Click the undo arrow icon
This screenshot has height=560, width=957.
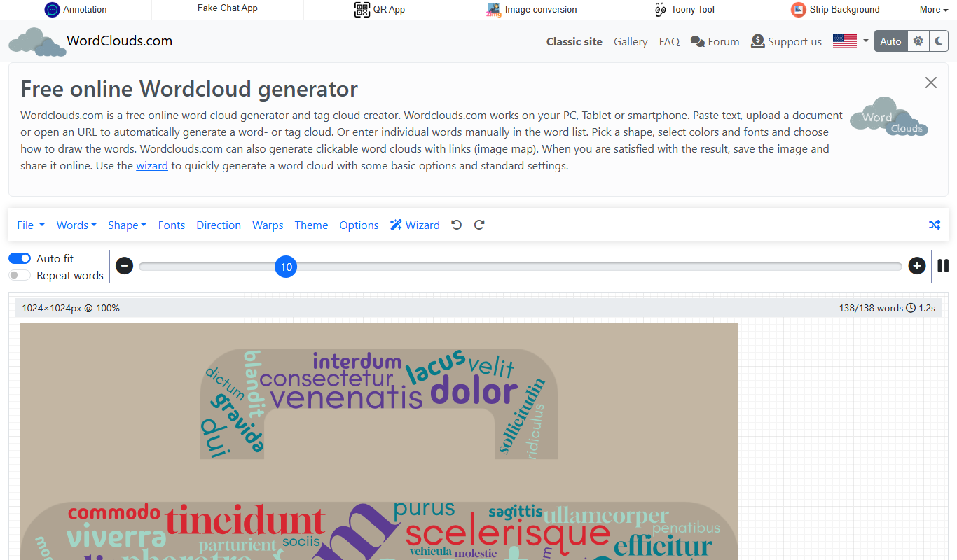click(x=457, y=225)
